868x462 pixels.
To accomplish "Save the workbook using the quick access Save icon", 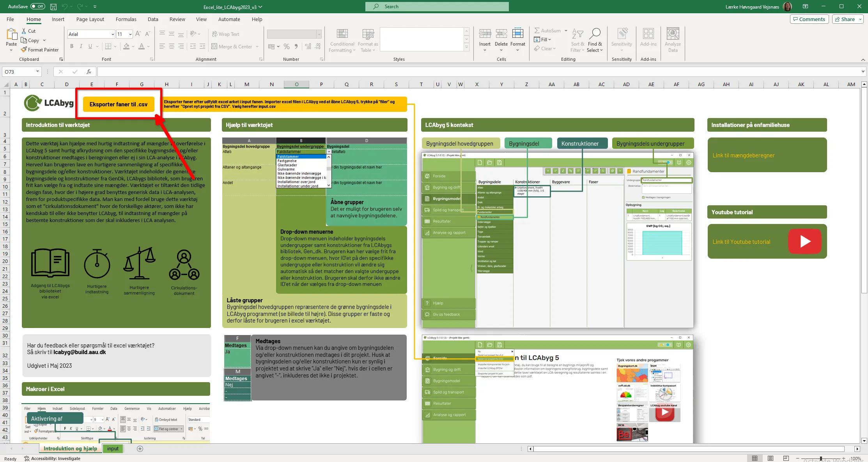I will point(53,7).
